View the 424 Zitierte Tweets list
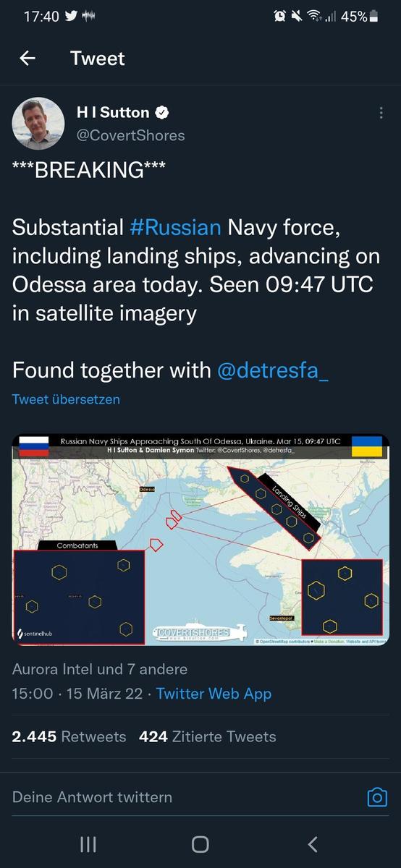The width and height of the screenshot is (401, 868). (x=207, y=736)
